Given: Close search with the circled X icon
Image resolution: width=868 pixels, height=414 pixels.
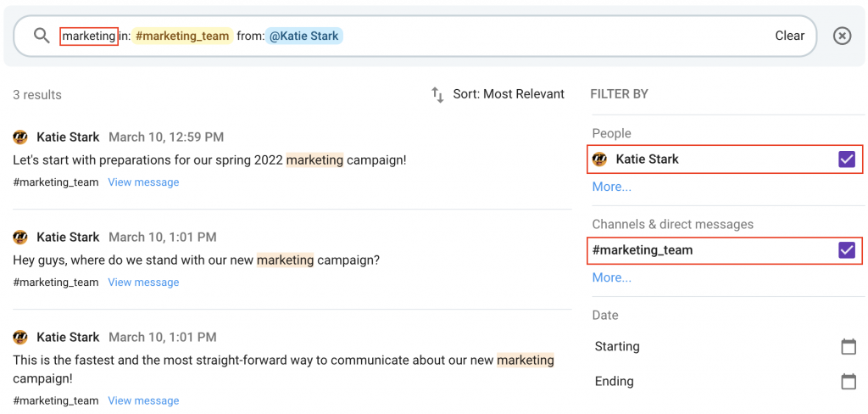Looking at the screenshot, I should point(842,36).
